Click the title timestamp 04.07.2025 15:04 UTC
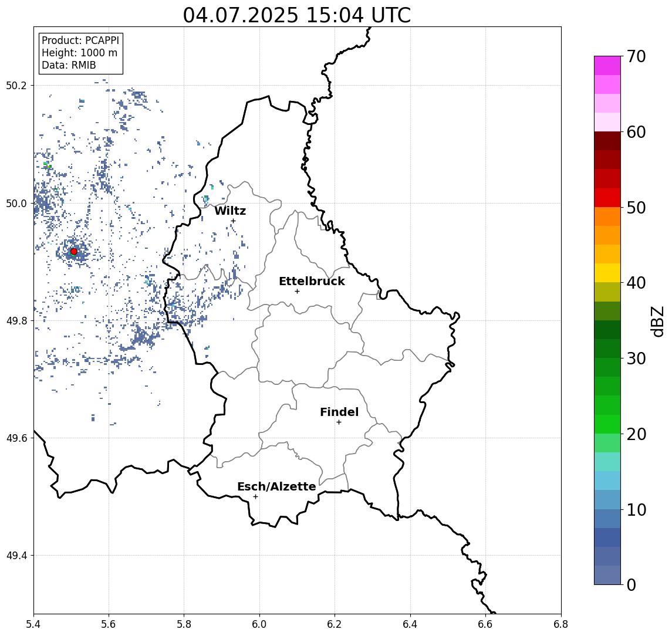672x636 pixels. (296, 15)
